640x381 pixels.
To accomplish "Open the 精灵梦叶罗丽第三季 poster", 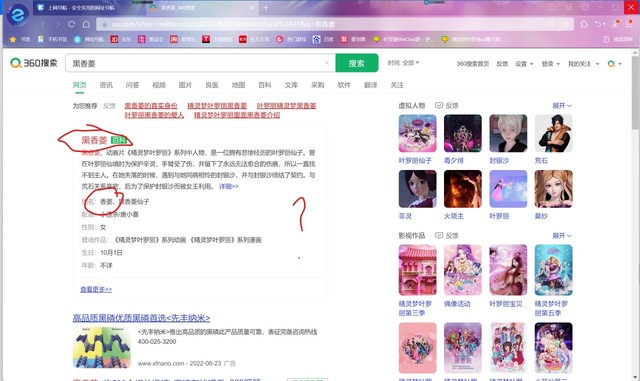I will tap(417, 270).
